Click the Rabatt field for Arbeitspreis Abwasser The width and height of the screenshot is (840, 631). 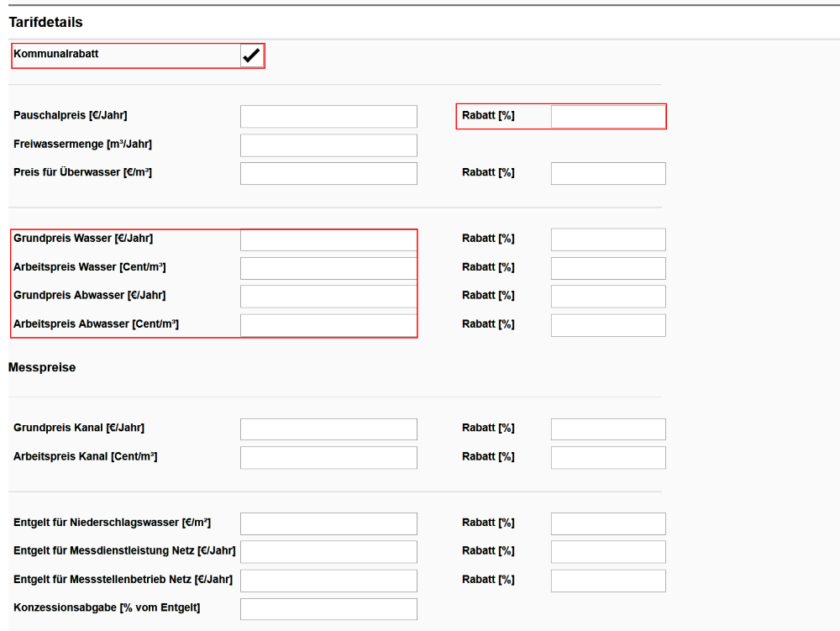608,325
